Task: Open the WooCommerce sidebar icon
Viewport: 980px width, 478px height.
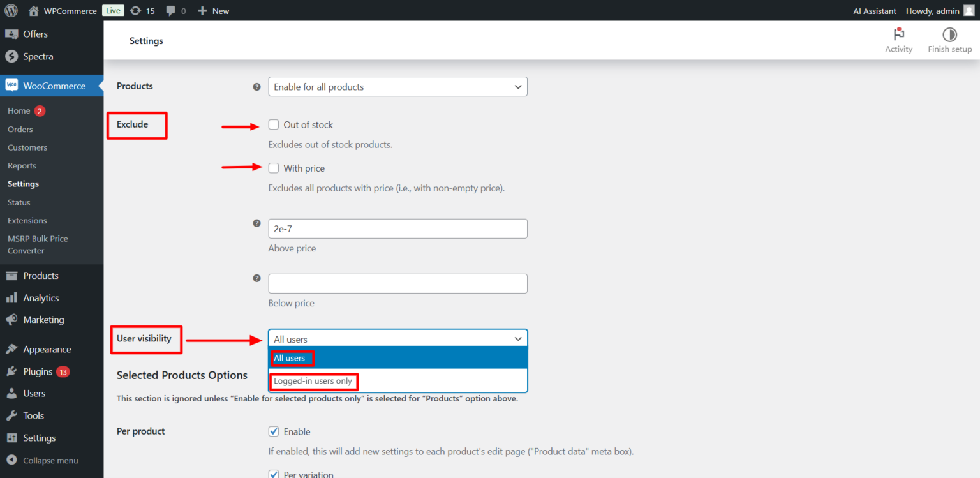Action: tap(13, 86)
